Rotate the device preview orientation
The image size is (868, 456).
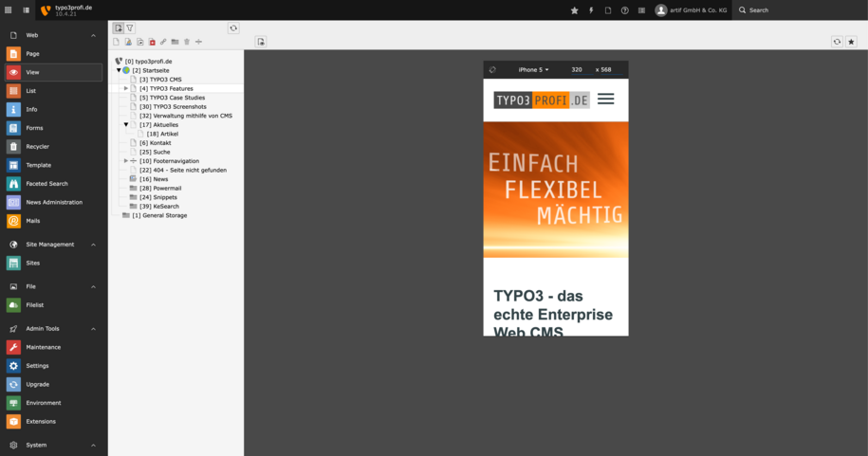pos(492,70)
